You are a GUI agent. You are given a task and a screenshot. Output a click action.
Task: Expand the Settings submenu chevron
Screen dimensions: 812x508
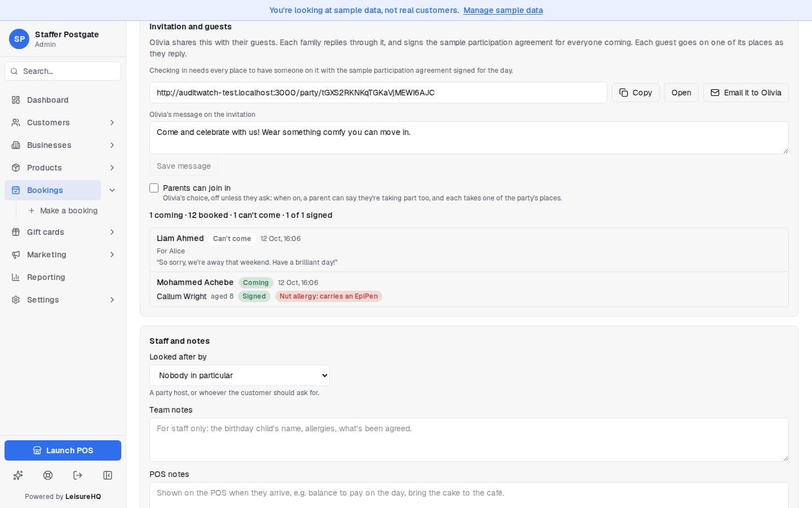coord(112,300)
